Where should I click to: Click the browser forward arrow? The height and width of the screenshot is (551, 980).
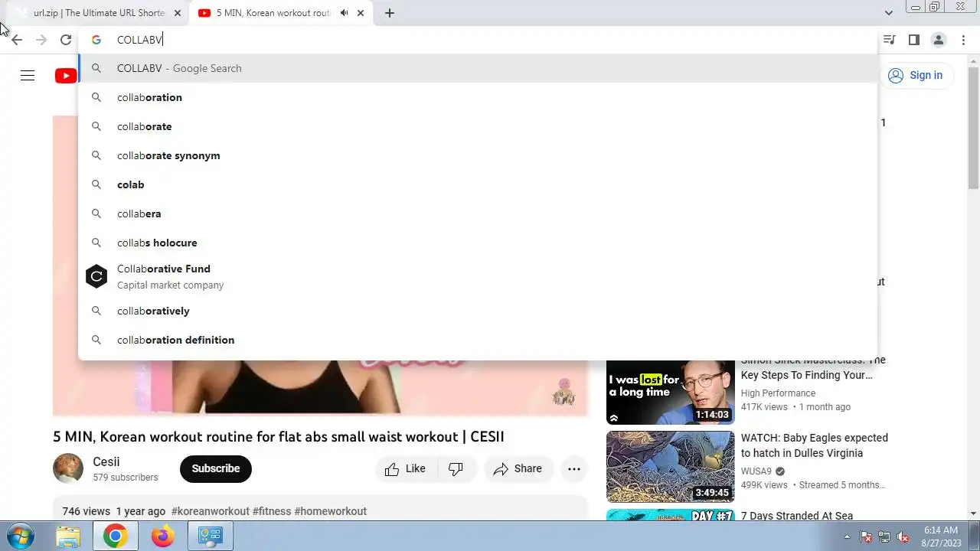(41, 40)
